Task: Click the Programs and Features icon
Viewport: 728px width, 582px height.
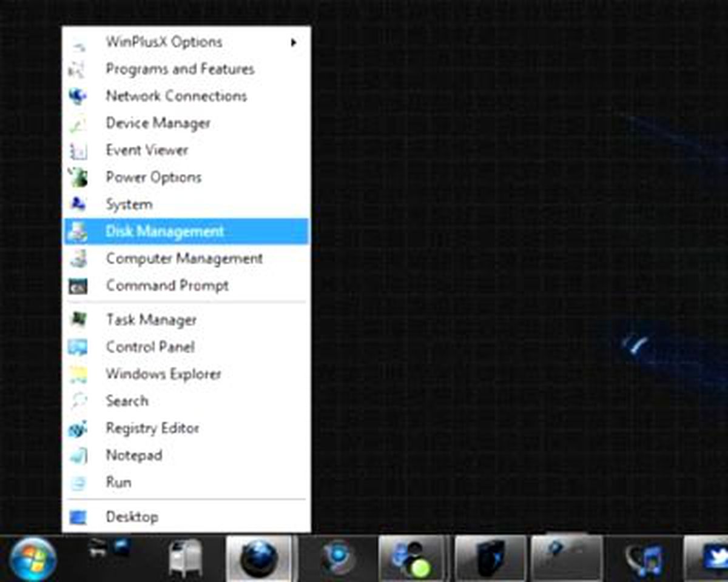Action: tap(78, 70)
